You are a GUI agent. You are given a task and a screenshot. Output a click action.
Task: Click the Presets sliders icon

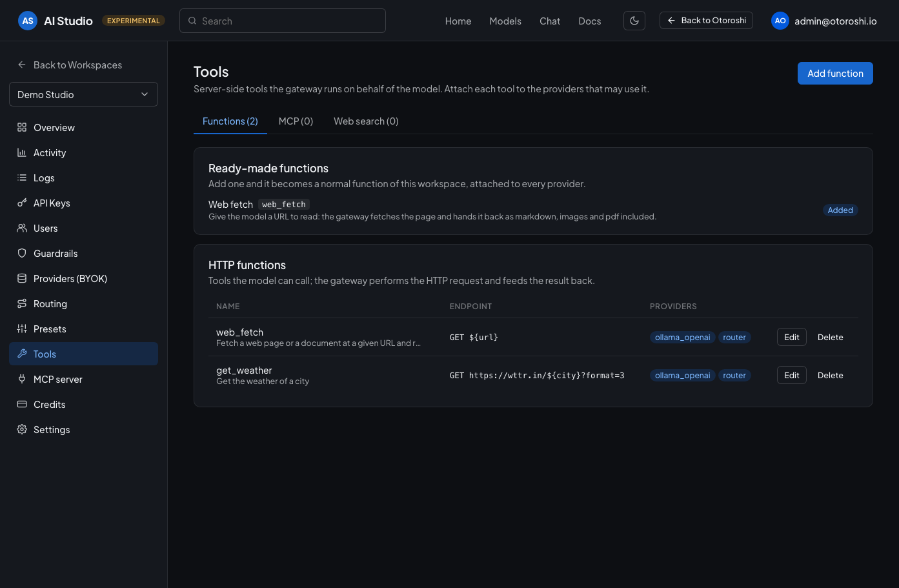22,329
